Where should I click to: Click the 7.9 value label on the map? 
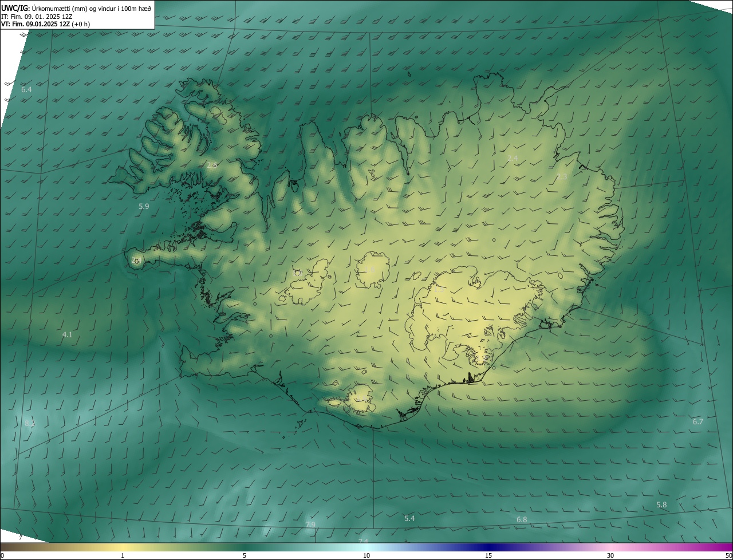coord(310,524)
